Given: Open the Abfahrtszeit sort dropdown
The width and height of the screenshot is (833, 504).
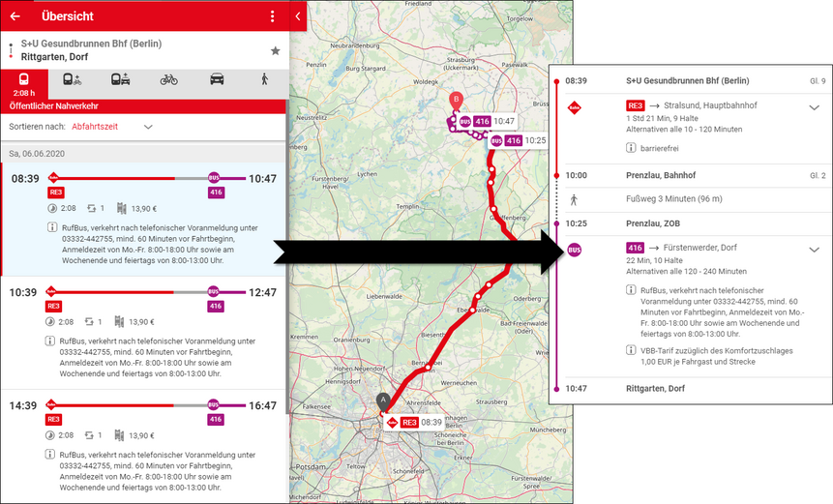Looking at the screenshot, I should coord(112,127).
